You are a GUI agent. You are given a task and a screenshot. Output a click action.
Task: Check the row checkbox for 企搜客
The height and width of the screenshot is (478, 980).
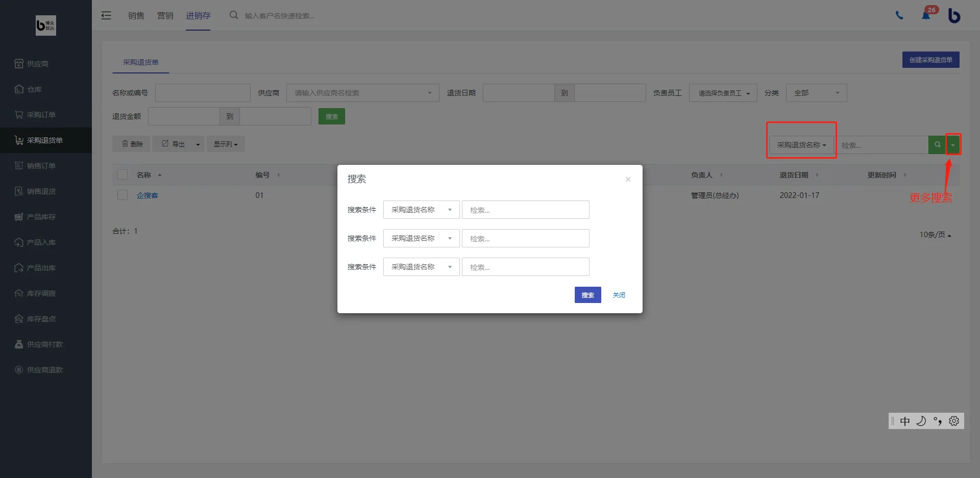pos(122,195)
